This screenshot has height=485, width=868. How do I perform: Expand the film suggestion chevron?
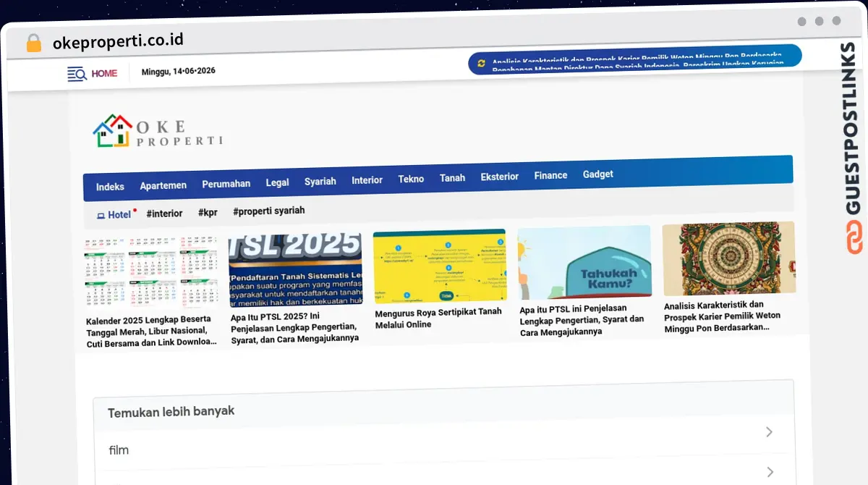click(769, 432)
